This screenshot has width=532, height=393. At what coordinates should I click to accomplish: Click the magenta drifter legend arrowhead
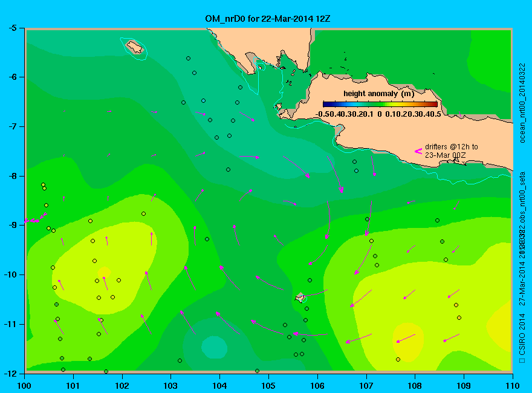418,151
